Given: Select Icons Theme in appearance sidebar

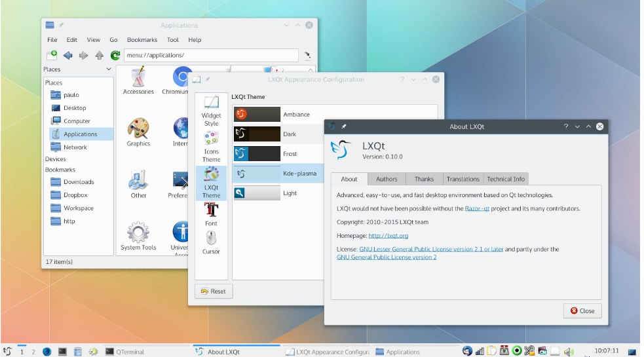Looking at the screenshot, I should pos(211,147).
